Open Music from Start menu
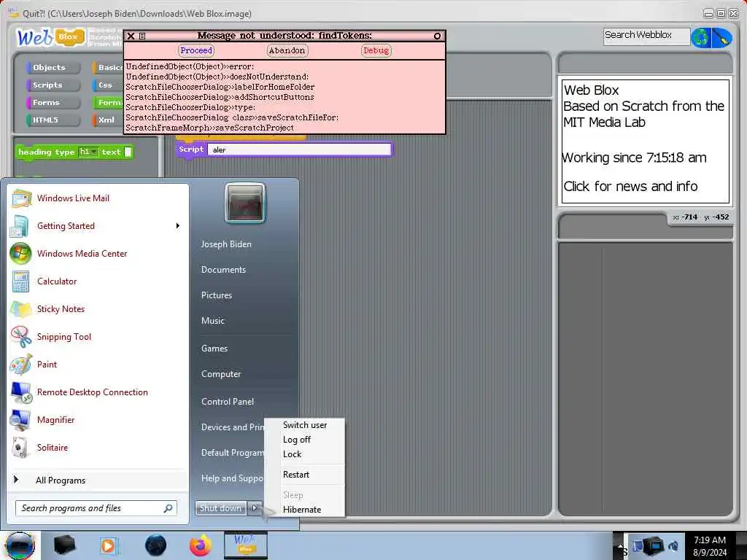The width and height of the screenshot is (747, 560). (x=213, y=321)
